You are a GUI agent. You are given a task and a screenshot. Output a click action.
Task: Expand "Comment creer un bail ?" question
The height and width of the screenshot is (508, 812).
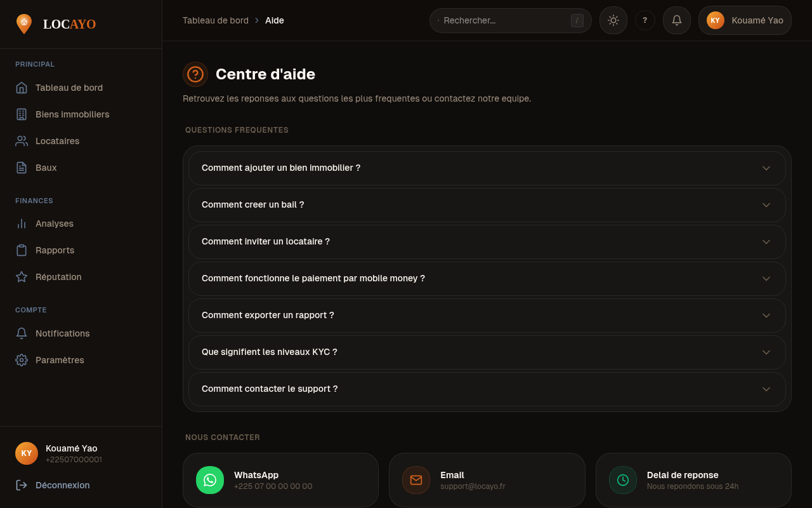tap(487, 205)
